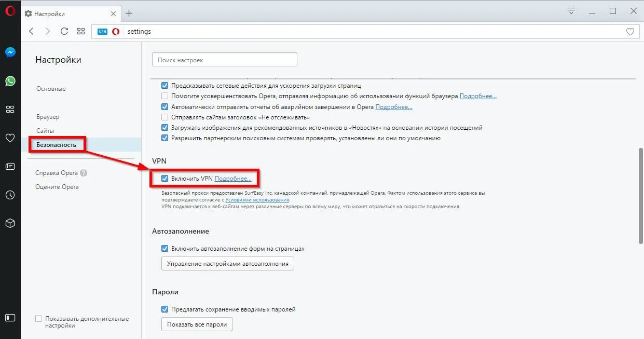This screenshot has width=644, height=339.
Task: Enable helping improve Opera checkbox
Action: tap(165, 96)
